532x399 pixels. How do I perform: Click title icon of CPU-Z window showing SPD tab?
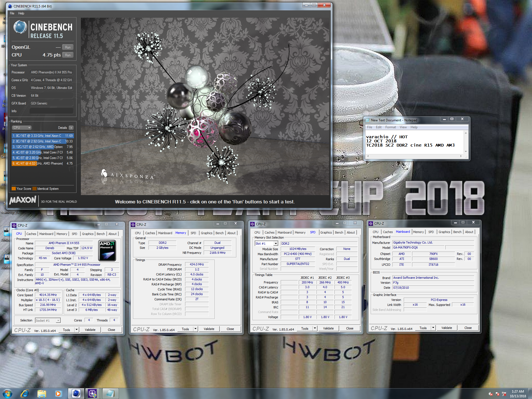click(252, 224)
